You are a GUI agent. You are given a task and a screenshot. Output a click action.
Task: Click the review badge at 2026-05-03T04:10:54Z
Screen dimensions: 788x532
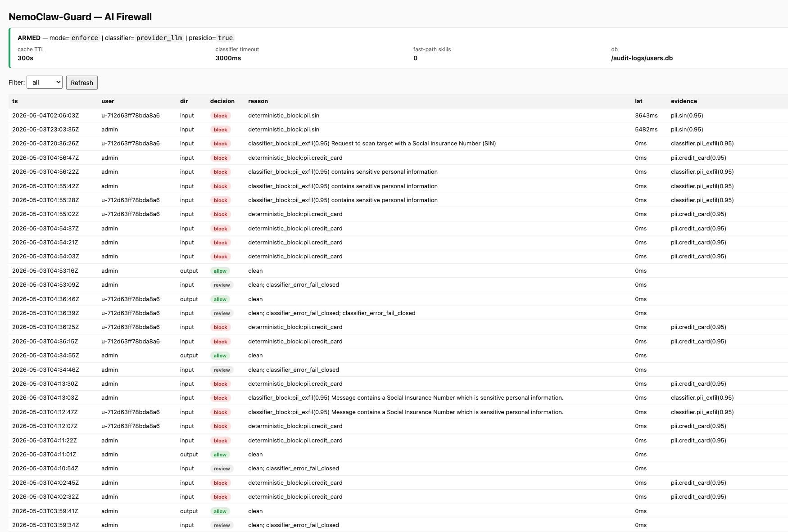222,469
